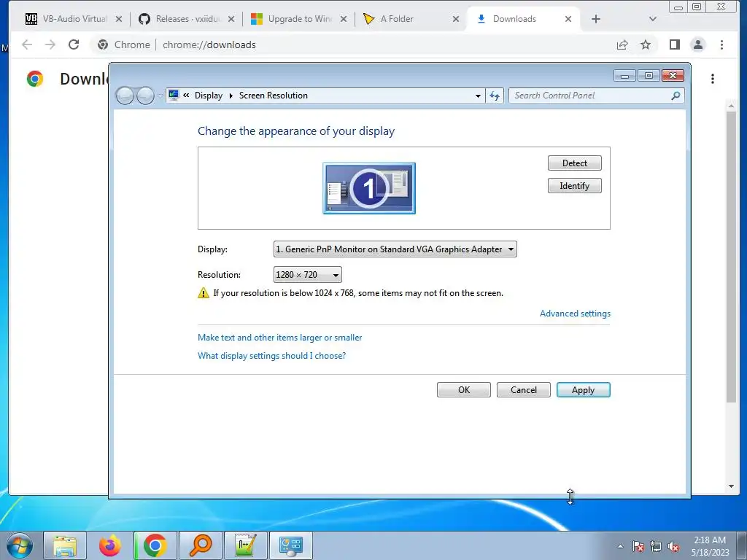Go back in Chrome
Screen dimensions: 747x560
27,44
